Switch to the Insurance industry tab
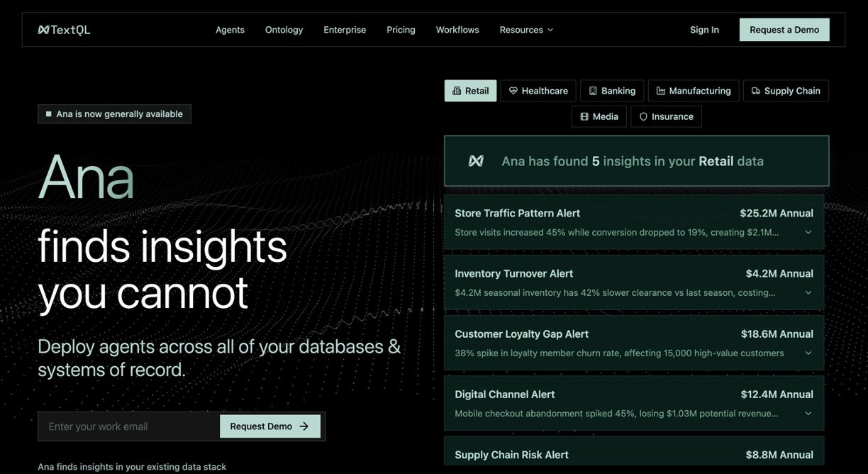This screenshot has width=868, height=474. [666, 116]
